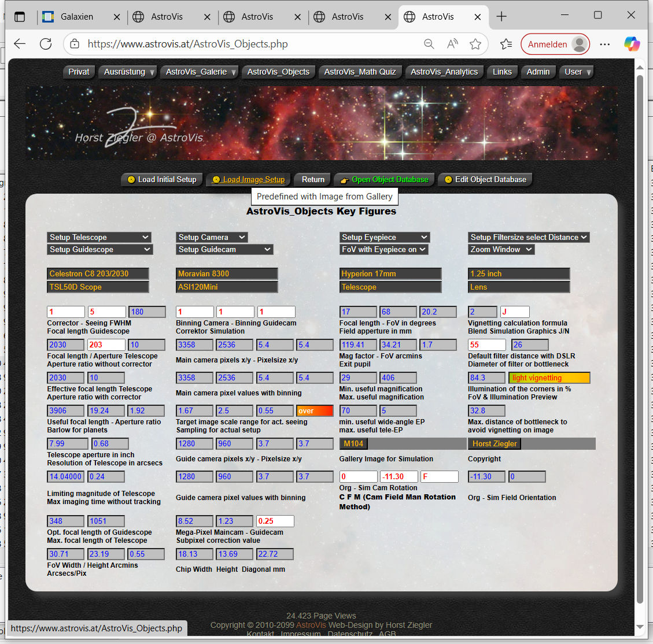The height and width of the screenshot is (644, 653).
Task: Open the AstroVis_Analytics menu item
Action: [444, 72]
